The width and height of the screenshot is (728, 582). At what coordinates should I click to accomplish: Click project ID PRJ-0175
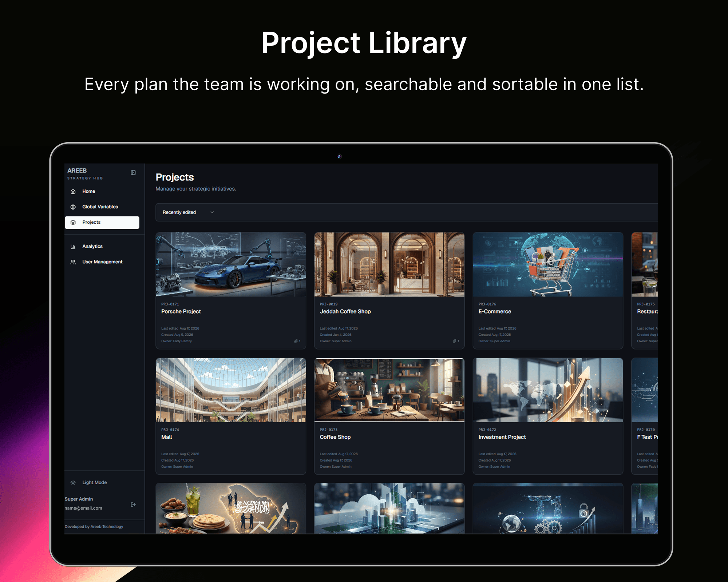click(x=646, y=304)
